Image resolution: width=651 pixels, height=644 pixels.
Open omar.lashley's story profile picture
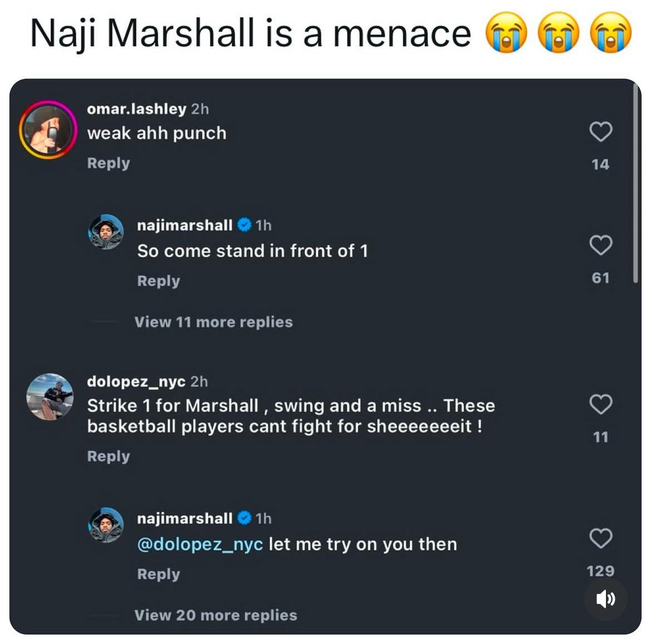(48, 130)
